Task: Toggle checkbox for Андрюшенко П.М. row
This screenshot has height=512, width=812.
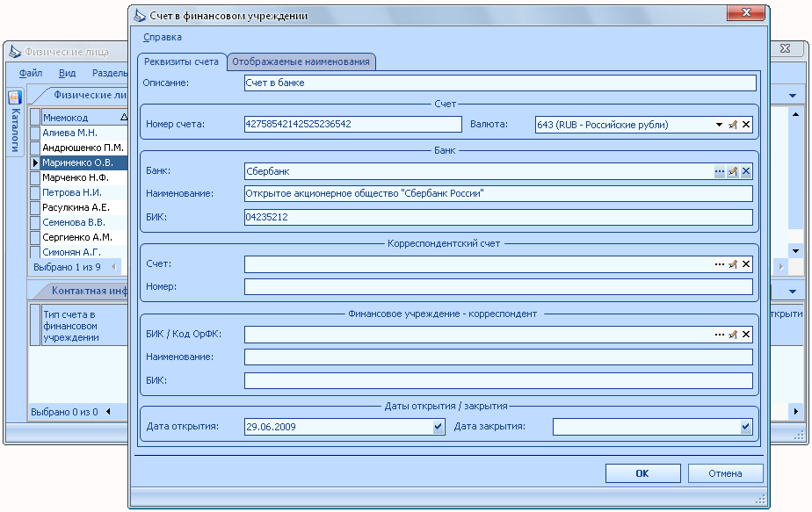Action: (x=35, y=148)
